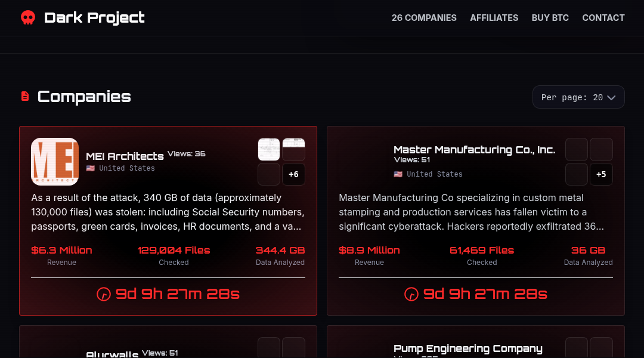View Master Manufacturing first preview thumbnail
This screenshot has width=644, height=358.
coord(577,149)
